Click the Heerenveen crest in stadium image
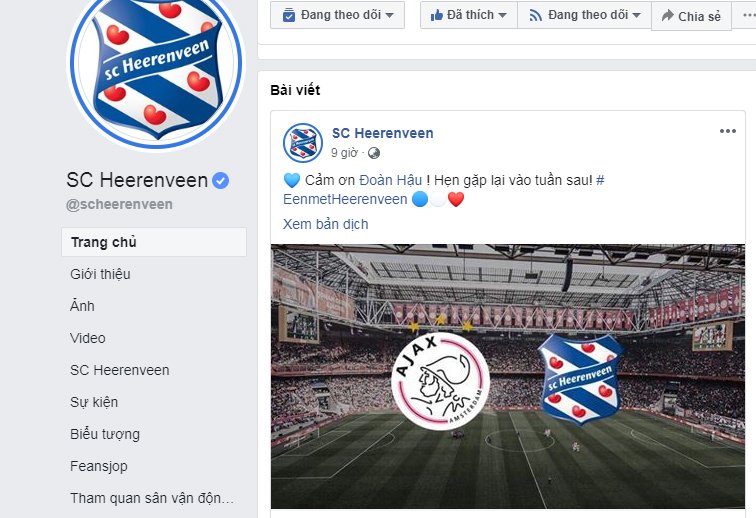Viewport: 756px width, 518px height. click(x=580, y=380)
